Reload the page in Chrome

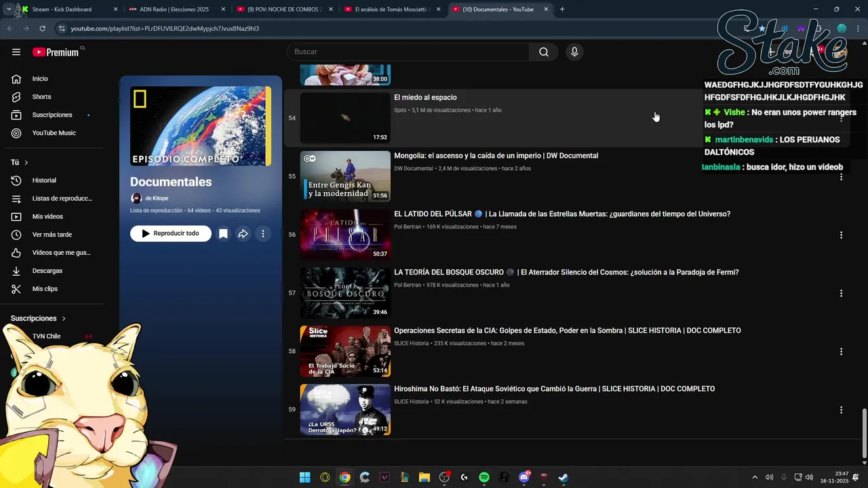coord(42,28)
